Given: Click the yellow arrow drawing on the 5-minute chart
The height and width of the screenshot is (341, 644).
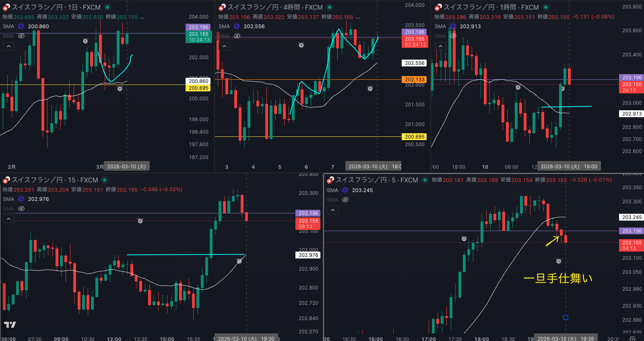Looking at the screenshot, I should (x=552, y=241).
